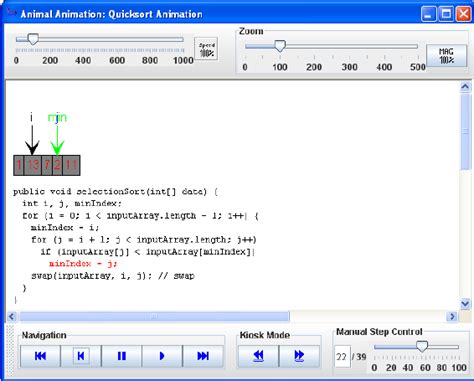The image size is (474, 381).
Task: Click the vertical scrollbar down arrow
Action: (465, 304)
